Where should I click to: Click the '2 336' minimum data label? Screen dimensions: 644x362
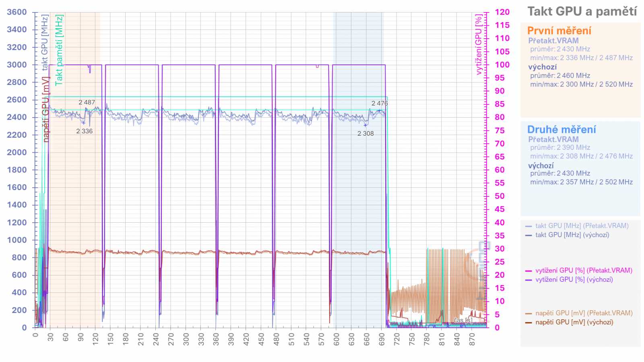pyautogui.click(x=84, y=131)
